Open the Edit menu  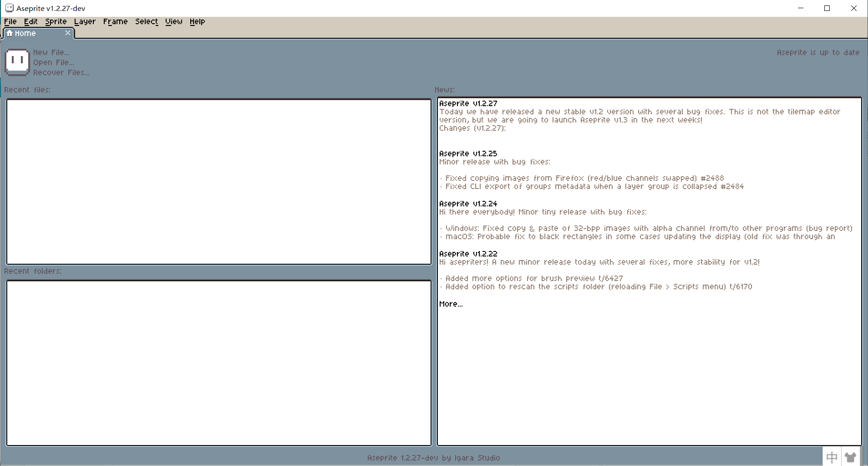click(x=30, y=21)
